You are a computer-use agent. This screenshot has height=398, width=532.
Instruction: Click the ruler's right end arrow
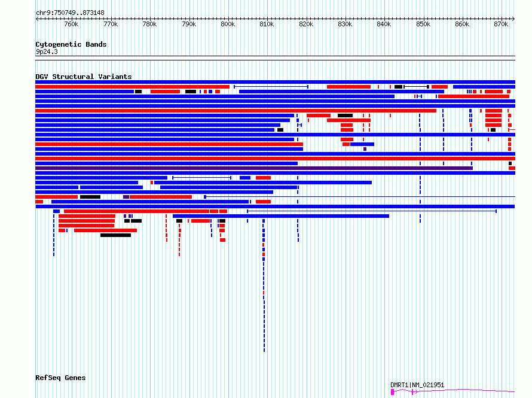[513, 19]
